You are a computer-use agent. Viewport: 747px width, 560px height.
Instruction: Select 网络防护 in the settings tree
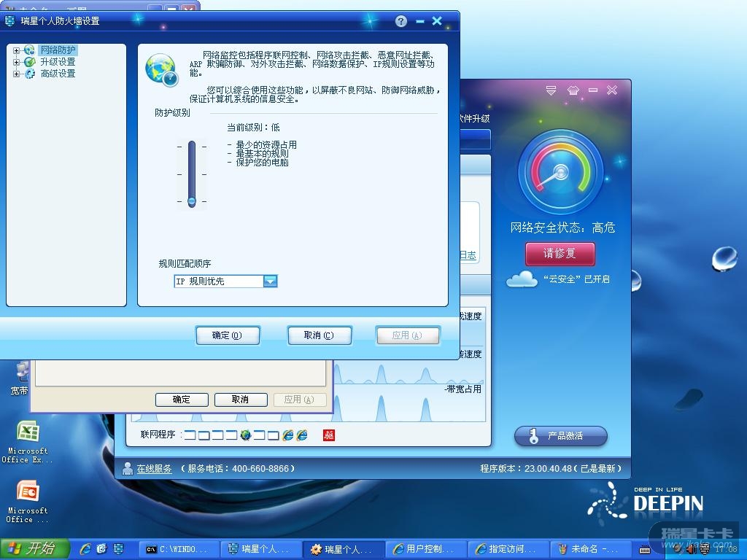[58, 50]
